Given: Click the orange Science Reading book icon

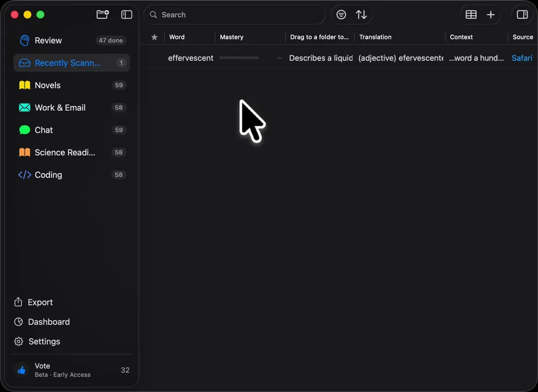Looking at the screenshot, I should (24, 152).
